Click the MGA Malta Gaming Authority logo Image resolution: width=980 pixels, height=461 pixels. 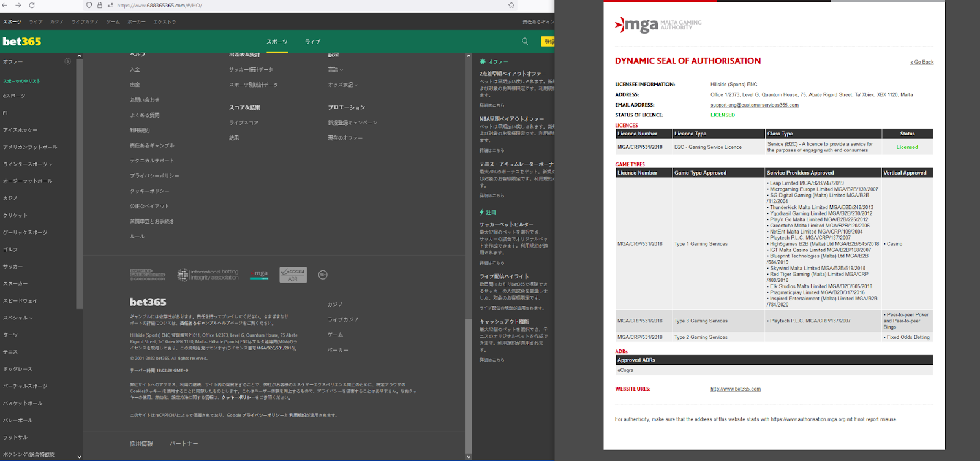click(658, 25)
